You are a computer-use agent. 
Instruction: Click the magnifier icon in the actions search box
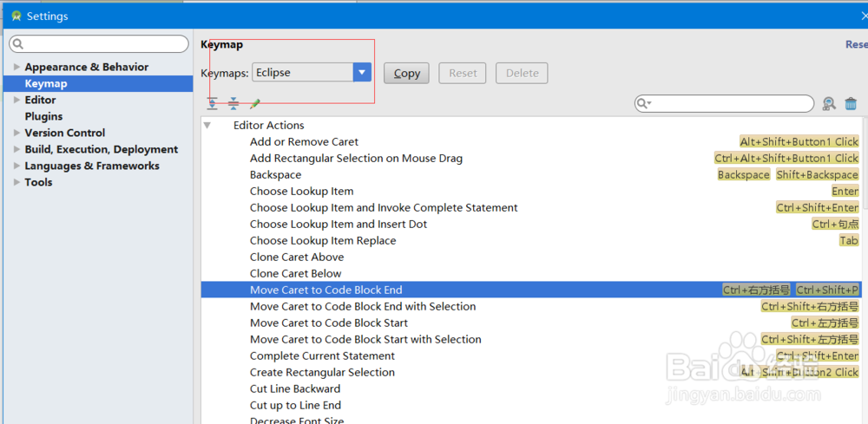644,104
